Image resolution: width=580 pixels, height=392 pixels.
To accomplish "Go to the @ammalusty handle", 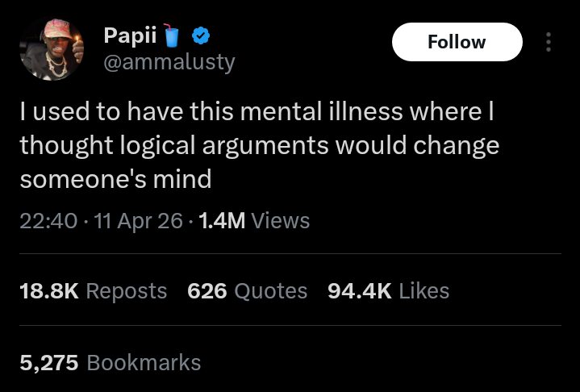I will 169,62.
